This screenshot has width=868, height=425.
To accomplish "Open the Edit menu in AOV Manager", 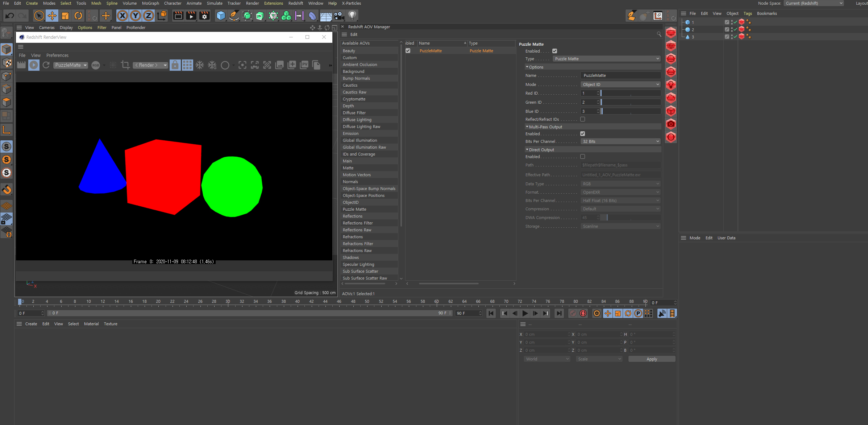I will pos(354,34).
